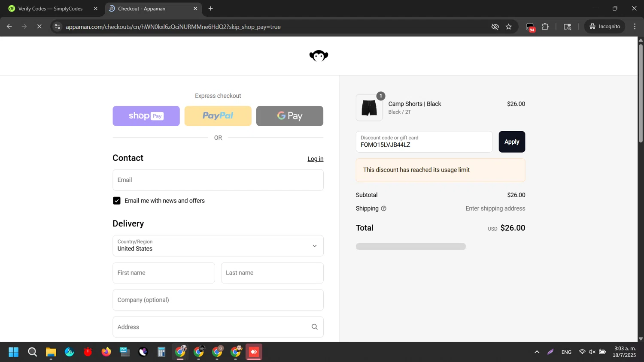Open the Incognito profile indicator
The image size is (644, 362).
(x=605, y=27)
